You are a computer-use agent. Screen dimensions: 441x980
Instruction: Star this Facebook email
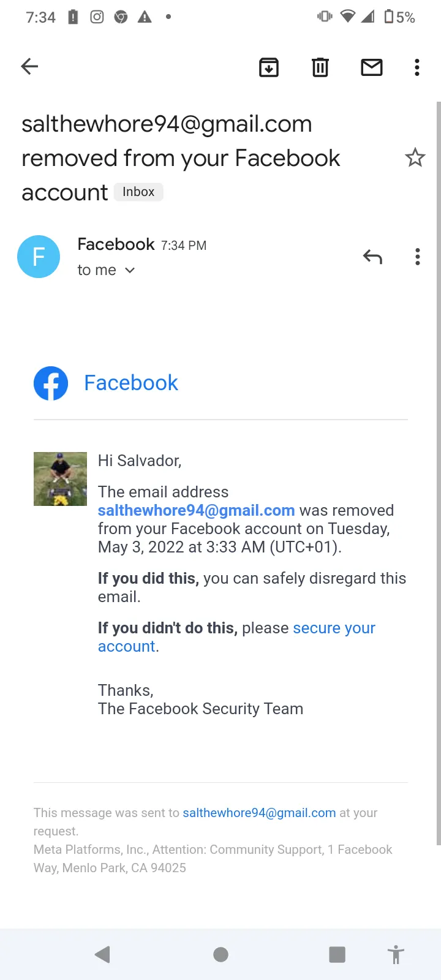415,158
